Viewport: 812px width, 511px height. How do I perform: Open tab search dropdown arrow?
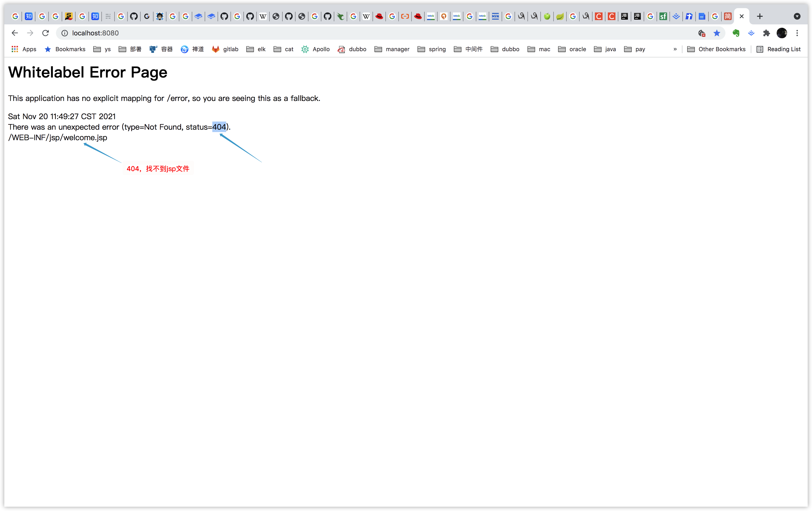pos(797,16)
